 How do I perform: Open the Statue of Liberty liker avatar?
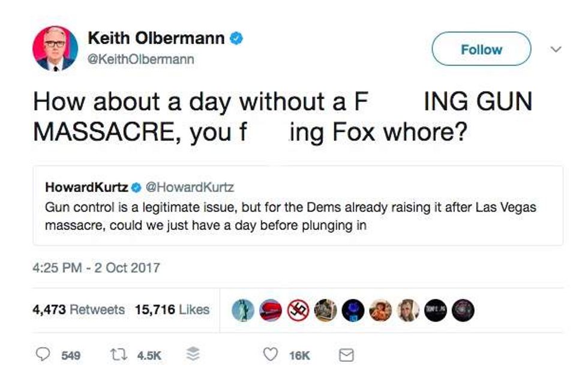tap(243, 310)
